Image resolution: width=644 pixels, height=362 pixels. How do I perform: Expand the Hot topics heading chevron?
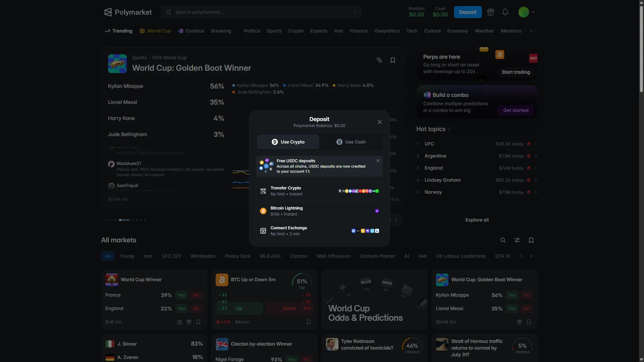point(449,129)
